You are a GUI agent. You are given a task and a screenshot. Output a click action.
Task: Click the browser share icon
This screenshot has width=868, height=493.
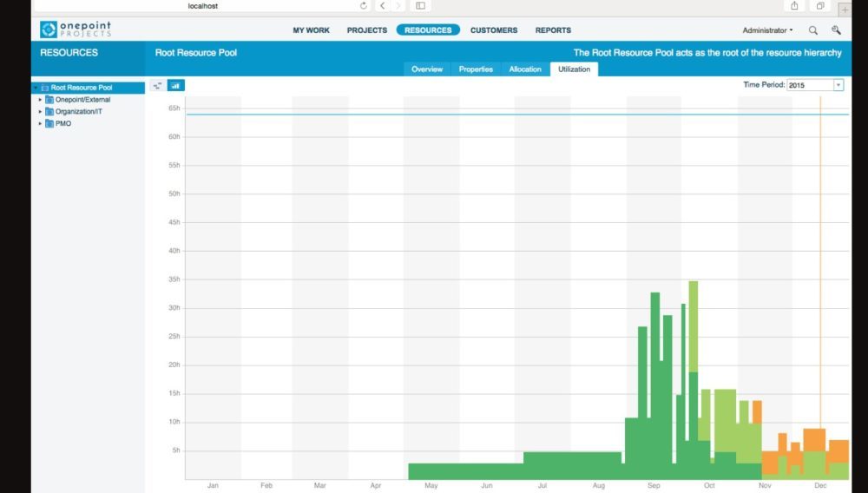coord(794,6)
